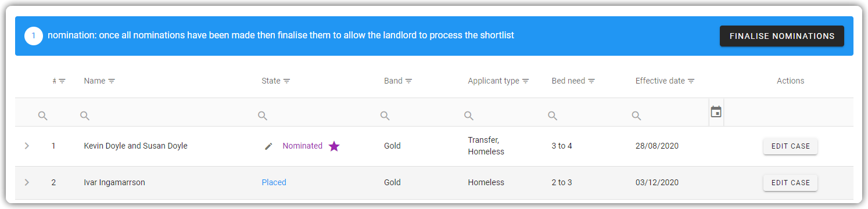
Task: Expand the Ivar Ingamarrson row
Action: 27,182
